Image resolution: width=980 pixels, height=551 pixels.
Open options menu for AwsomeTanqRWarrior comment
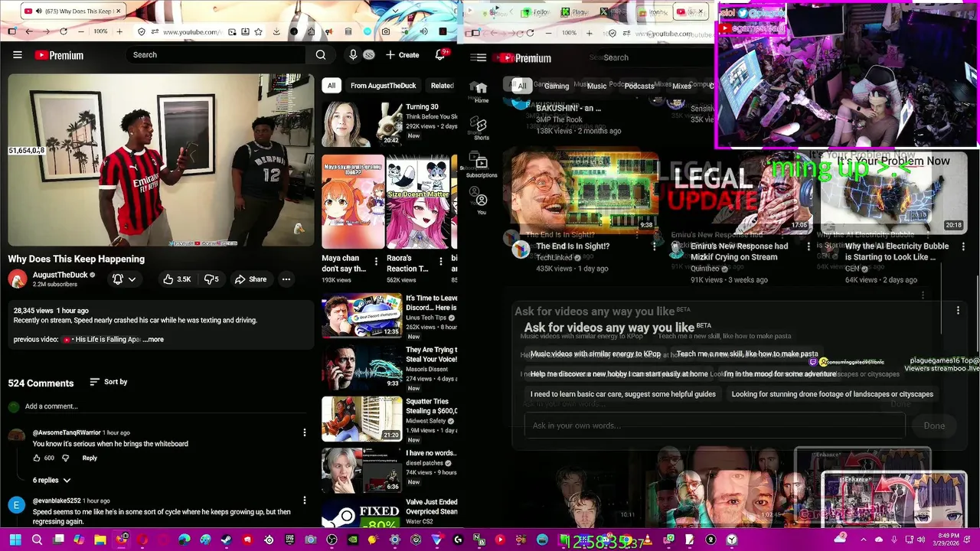pyautogui.click(x=304, y=432)
